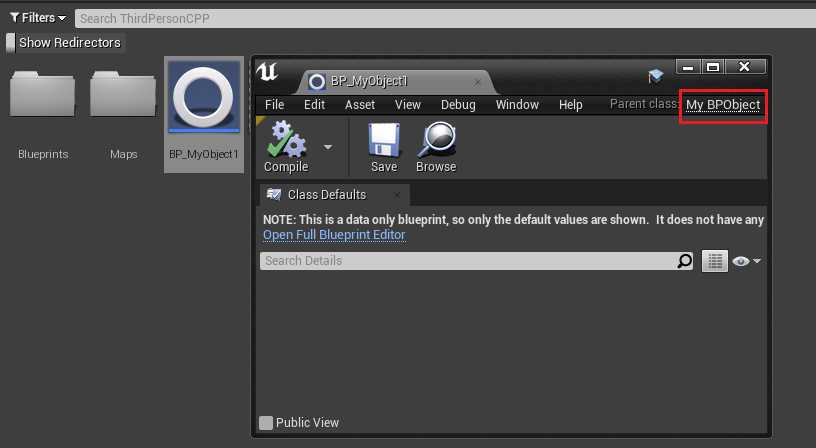Minimize the blueprint editor window

[x=688, y=67]
